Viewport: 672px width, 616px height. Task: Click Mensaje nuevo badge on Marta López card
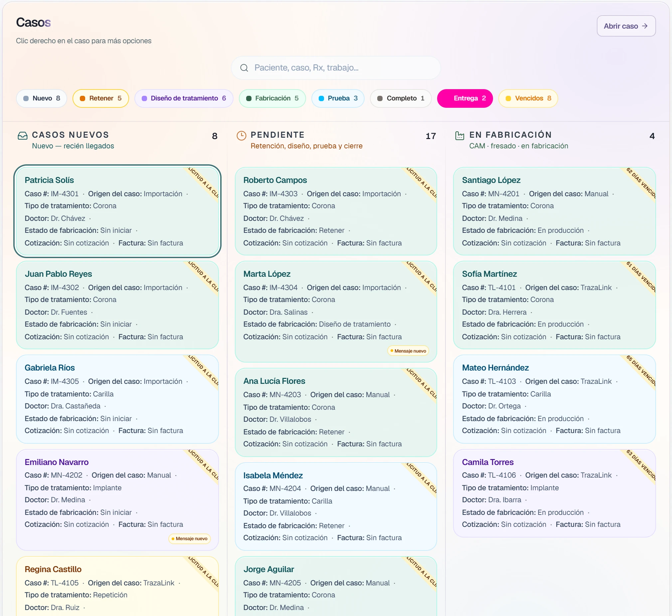point(408,351)
